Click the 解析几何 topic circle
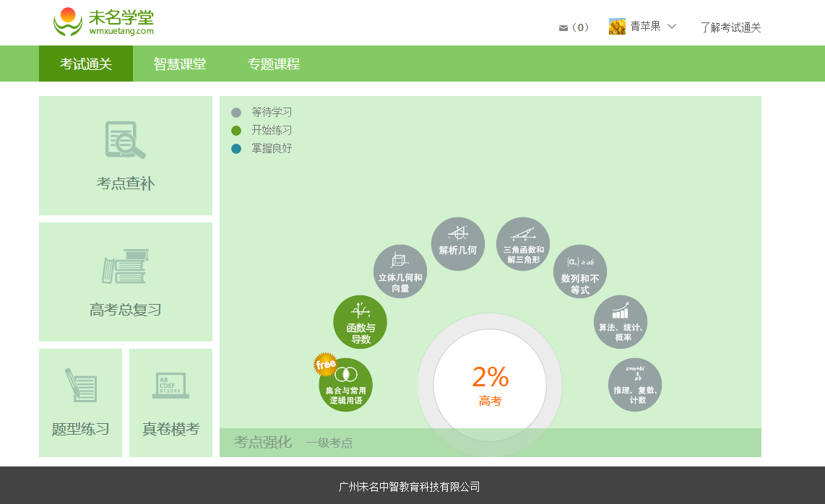Screen dimensions: 825x504 tap(457, 244)
